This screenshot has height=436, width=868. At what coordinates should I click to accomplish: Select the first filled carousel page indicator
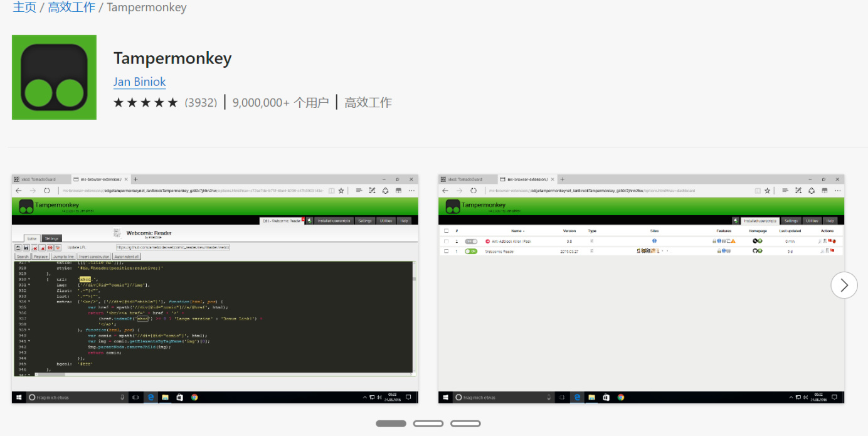pyautogui.click(x=391, y=423)
